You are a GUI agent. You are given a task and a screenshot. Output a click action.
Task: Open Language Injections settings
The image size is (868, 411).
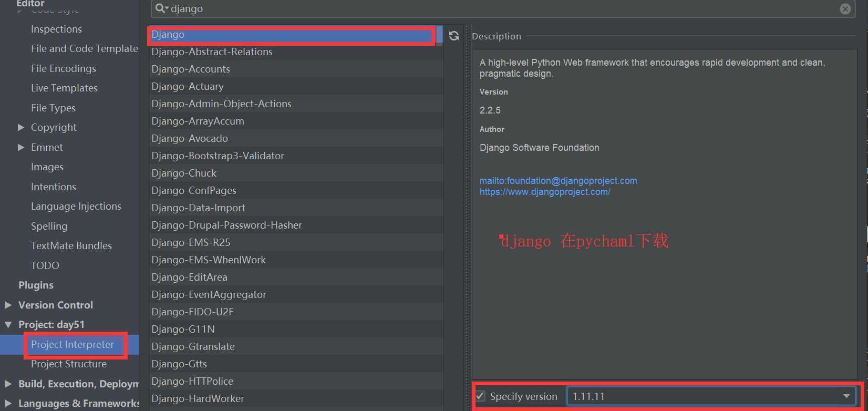76,206
